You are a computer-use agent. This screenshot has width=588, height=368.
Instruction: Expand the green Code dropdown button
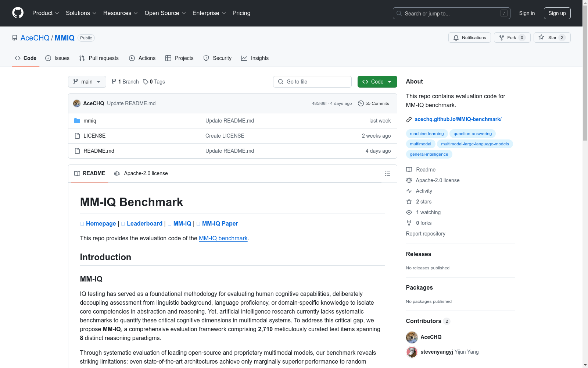tap(377, 82)
